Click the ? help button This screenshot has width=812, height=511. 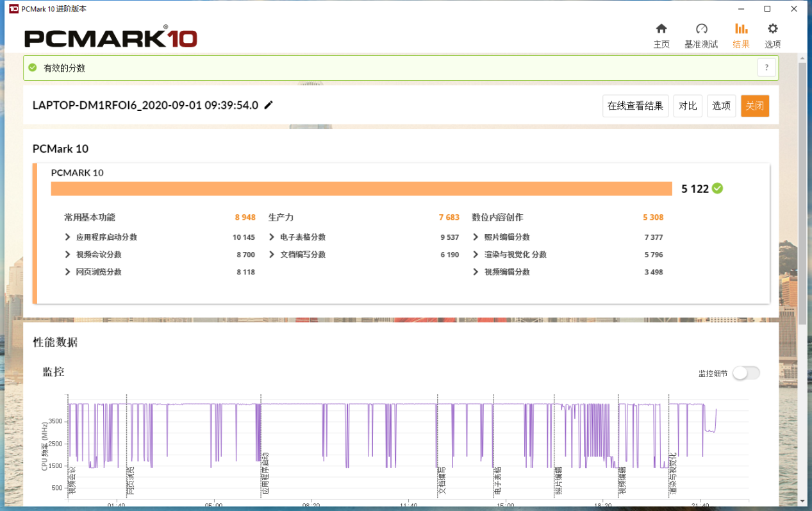[x=766, y=67]
